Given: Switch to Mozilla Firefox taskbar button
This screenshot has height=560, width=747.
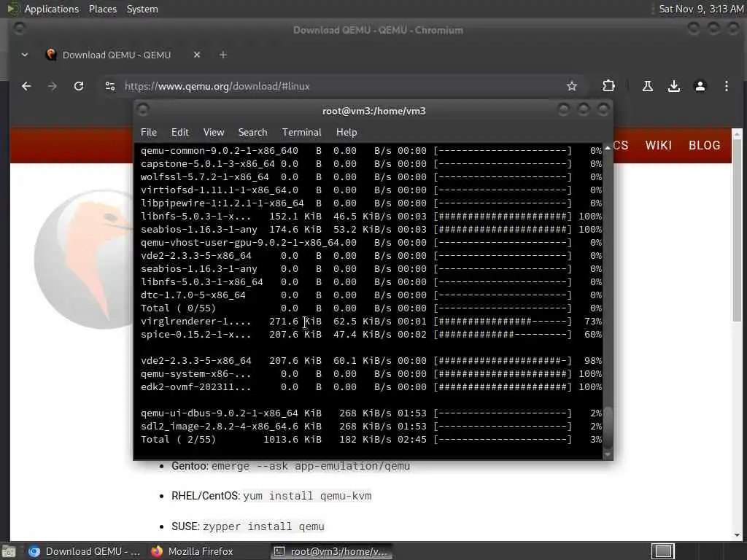Looking at the screenshot, I should tap(193, 551).
